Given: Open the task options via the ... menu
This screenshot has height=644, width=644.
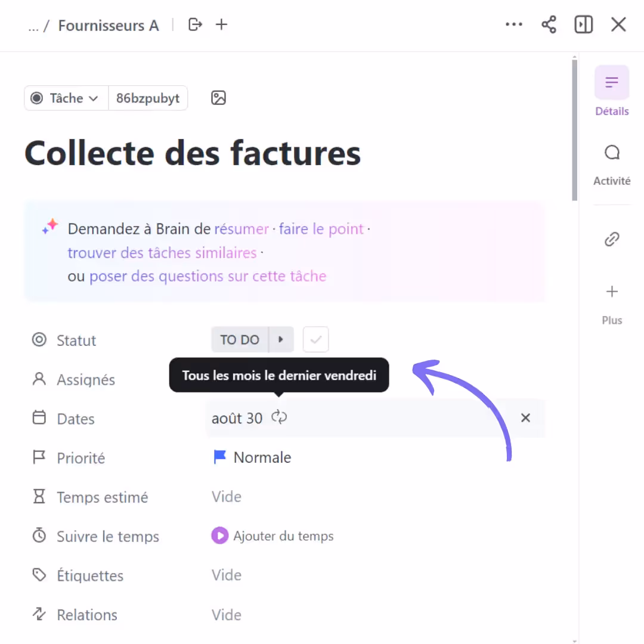Looking at the screenshot, I should coord(514,24).
